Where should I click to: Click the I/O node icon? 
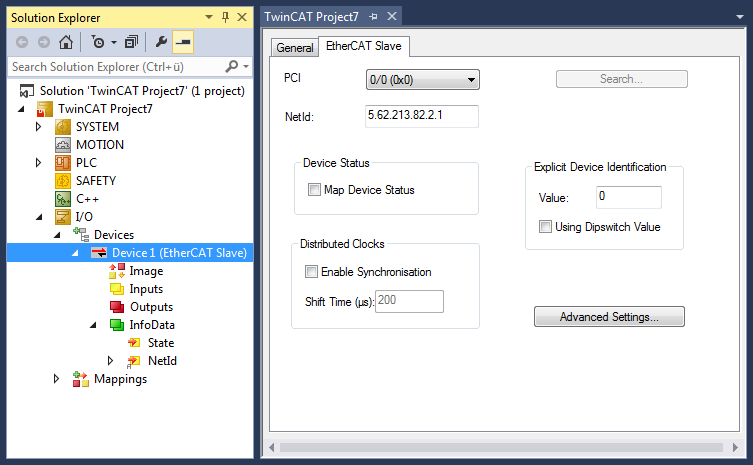click(x=63, y=217)
